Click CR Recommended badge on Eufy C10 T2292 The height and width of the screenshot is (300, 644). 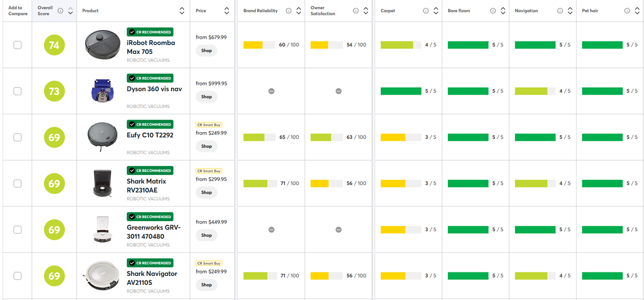(150, 124)
